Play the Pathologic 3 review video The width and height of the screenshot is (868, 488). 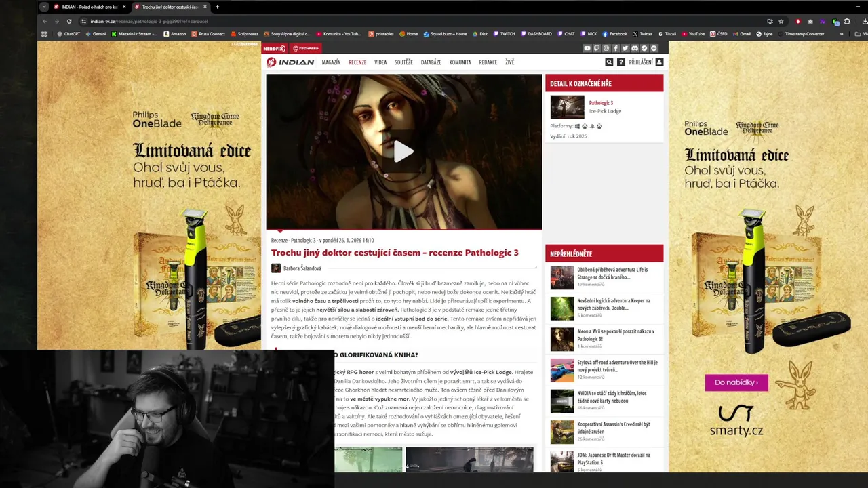pyautogui.click(x=403, y=152)
